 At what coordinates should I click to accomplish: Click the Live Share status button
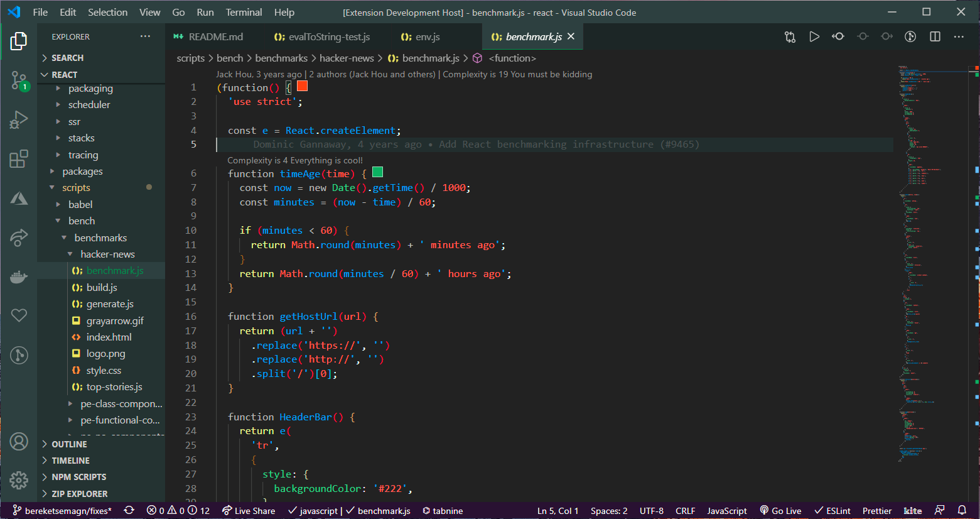pos(249,511)
